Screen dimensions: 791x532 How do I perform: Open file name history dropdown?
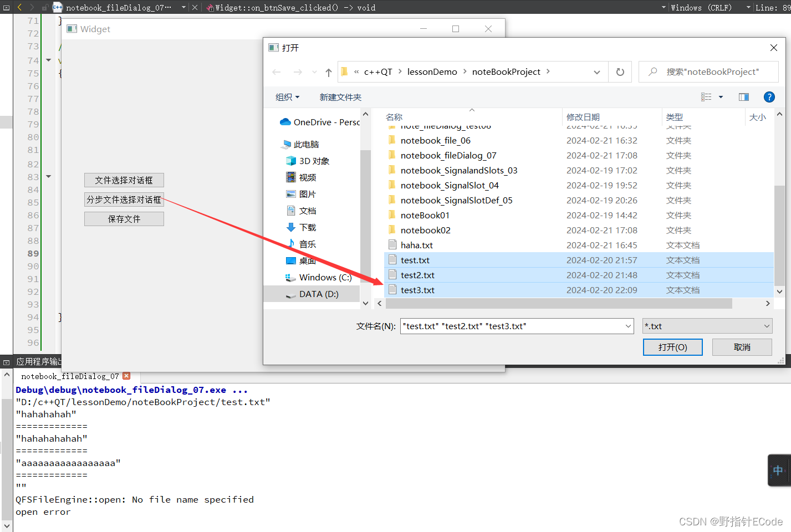pos(629,326)
